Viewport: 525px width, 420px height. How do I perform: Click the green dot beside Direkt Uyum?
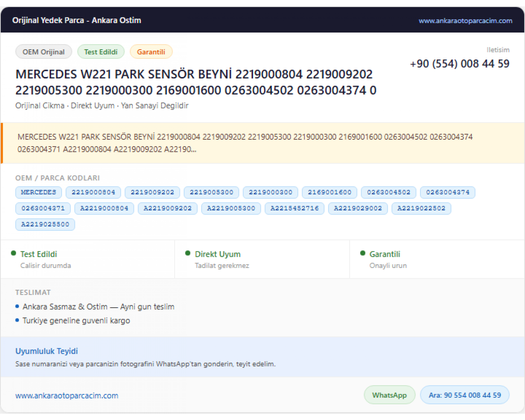(x=188, y=253)
